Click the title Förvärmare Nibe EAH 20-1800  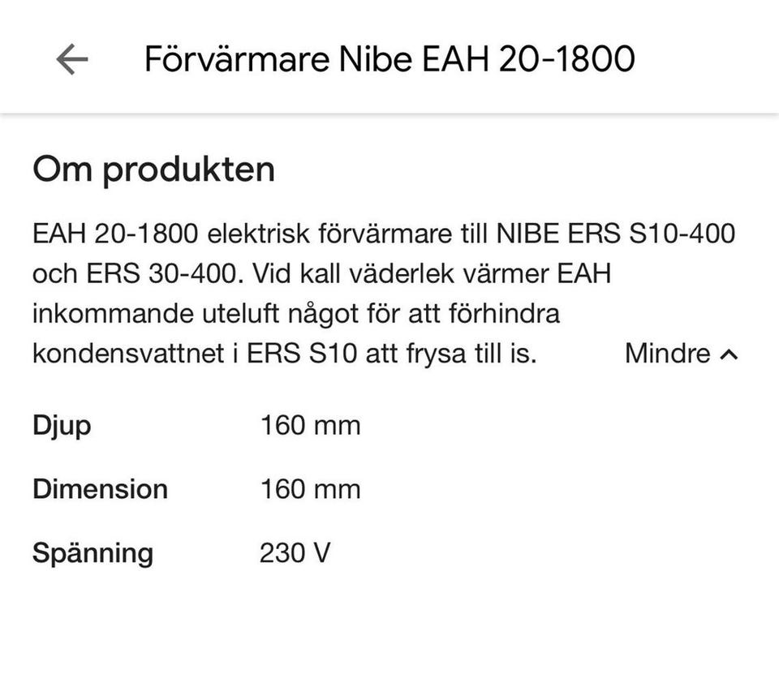click(x=389, y=59)
